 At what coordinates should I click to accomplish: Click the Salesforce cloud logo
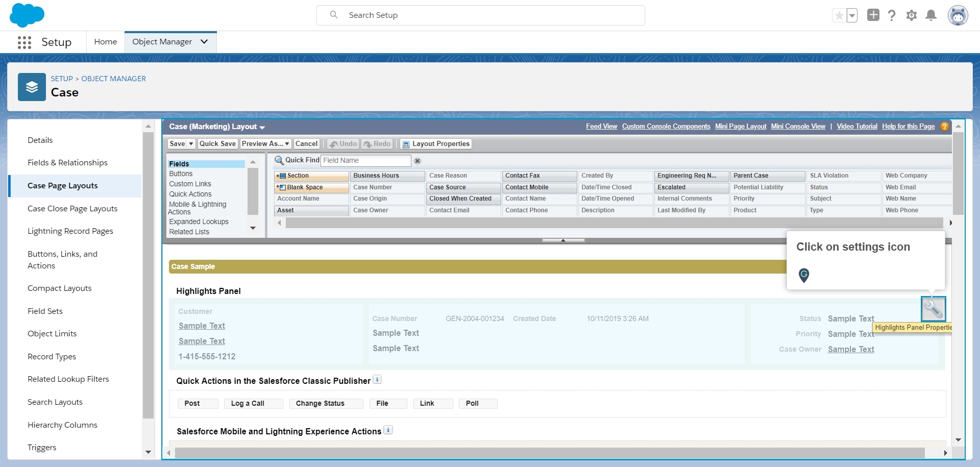tap(27, 15)
